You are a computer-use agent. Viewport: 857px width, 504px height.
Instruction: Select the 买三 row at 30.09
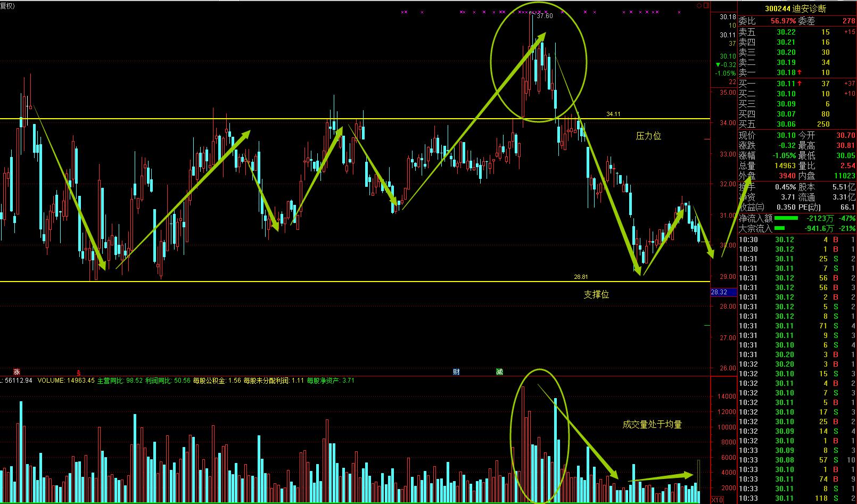[x=797, y=104]
